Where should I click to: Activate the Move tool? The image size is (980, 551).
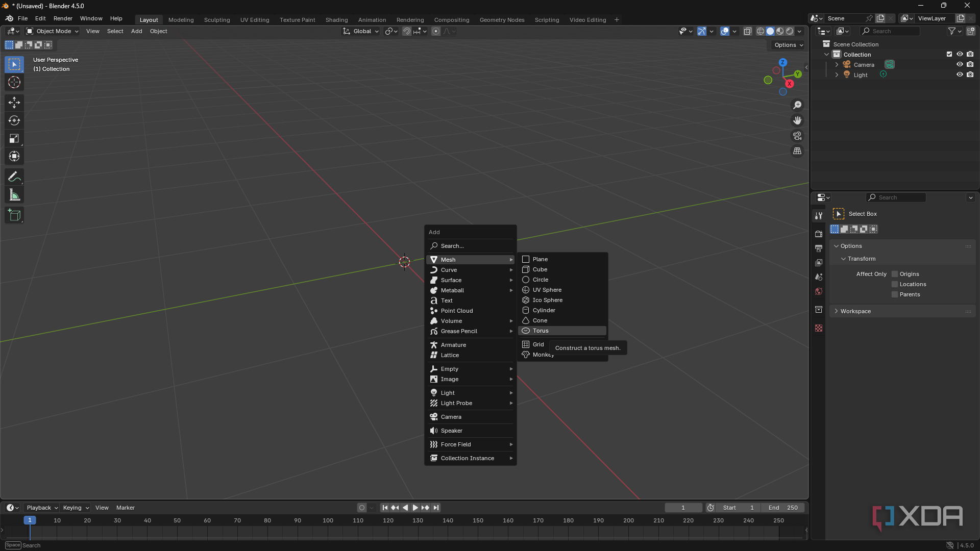coord(14,103)
